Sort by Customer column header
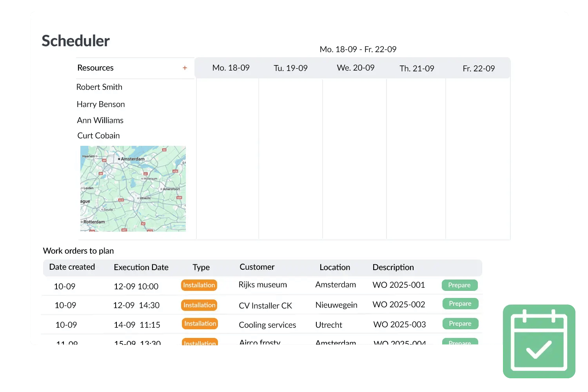 [257, 267]
